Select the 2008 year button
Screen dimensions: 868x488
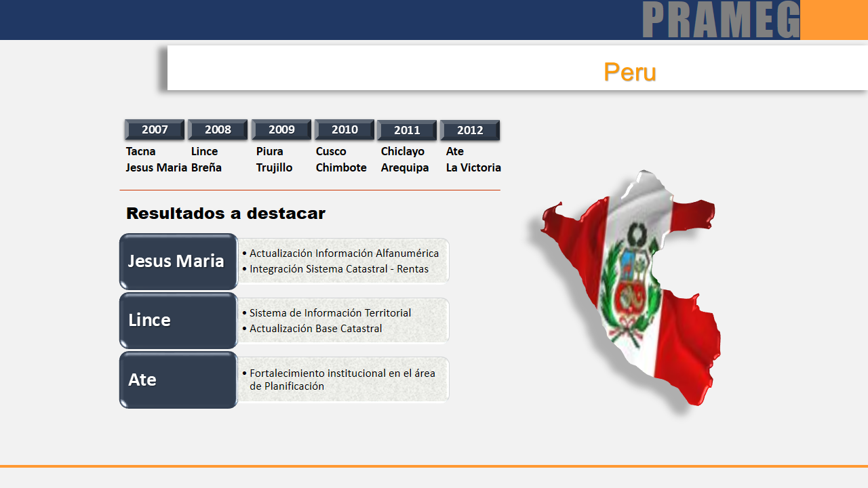[x=218, y=129]
